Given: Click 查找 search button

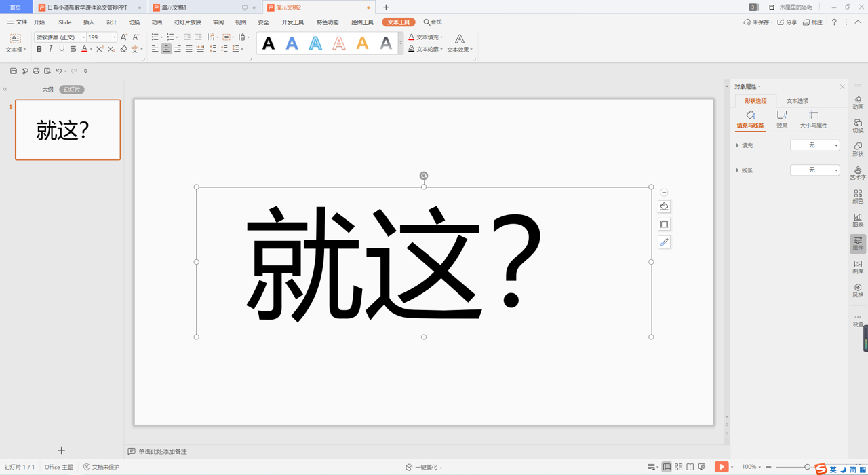Looking at the screenshot, I should click(433, 22).
